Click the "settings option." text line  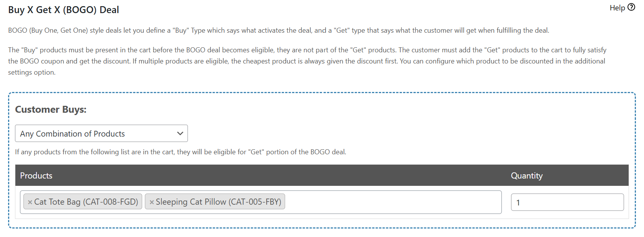click(x=32, y=72)
